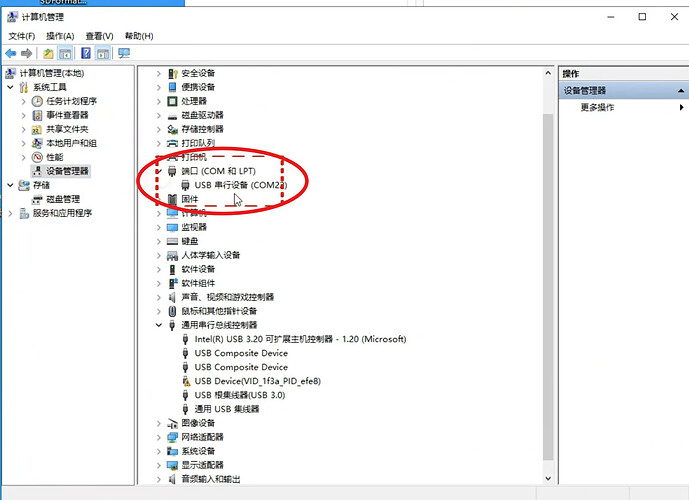Expand the 磁盘驱动器 category

click(159, 115)
